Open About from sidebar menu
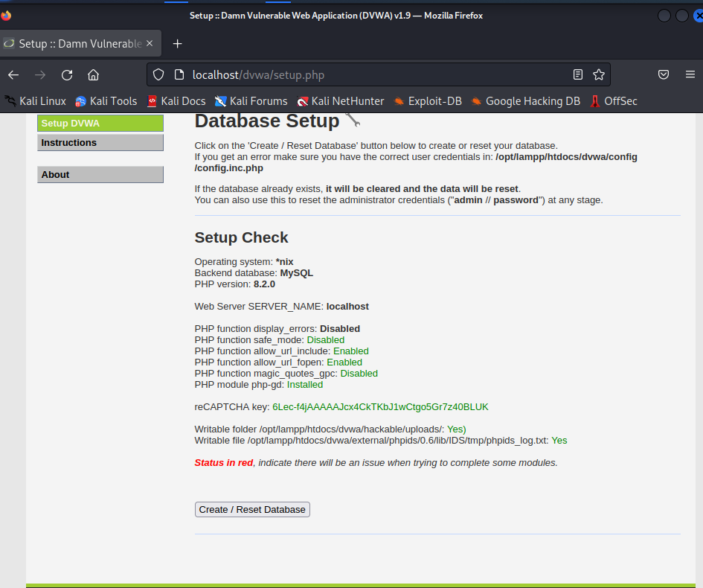 click(x=100, y=174)
